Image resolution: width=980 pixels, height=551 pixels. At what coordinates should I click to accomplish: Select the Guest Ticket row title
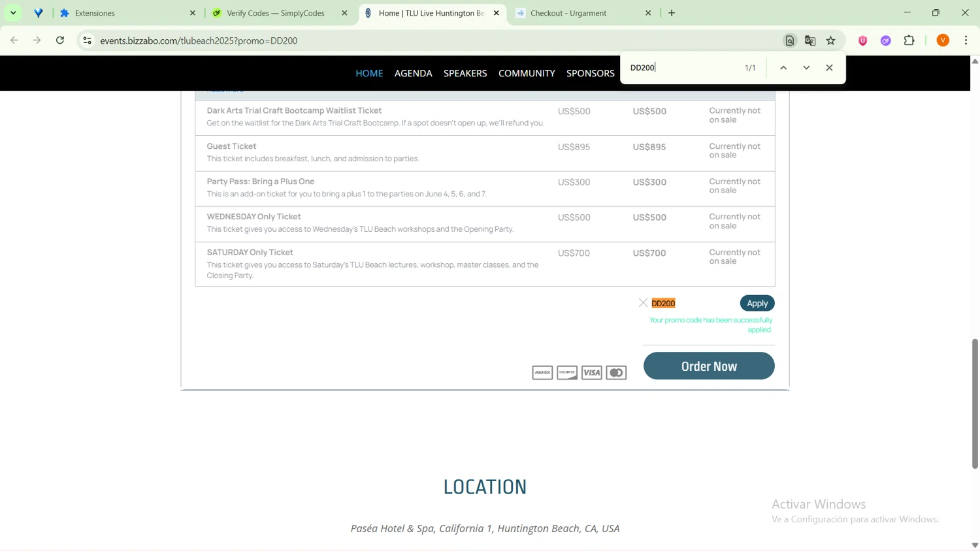pos(231,146)
